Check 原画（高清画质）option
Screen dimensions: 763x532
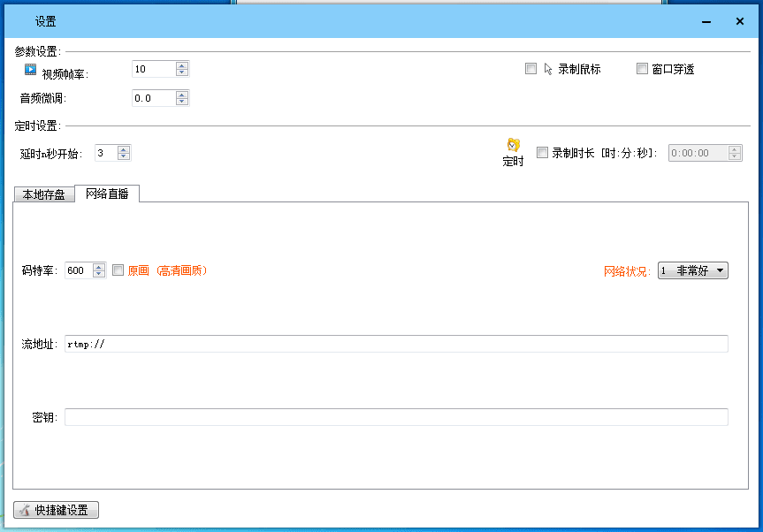click(119, 270)
